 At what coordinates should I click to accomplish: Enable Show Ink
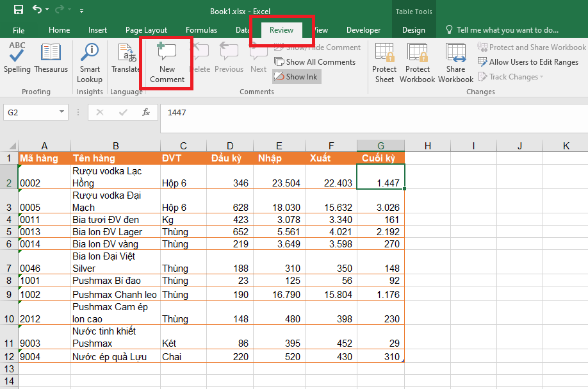pyautogui.click(x=297, y=76)
